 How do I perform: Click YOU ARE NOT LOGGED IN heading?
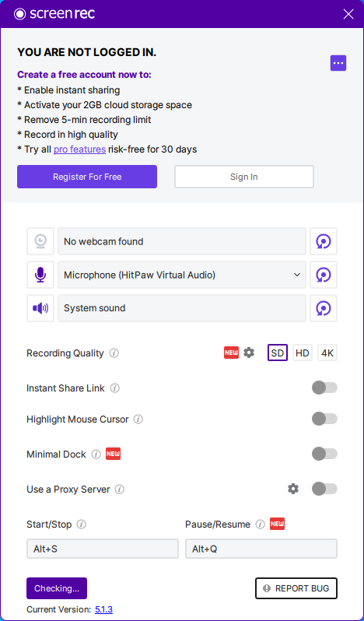click(x=86, y=52)
